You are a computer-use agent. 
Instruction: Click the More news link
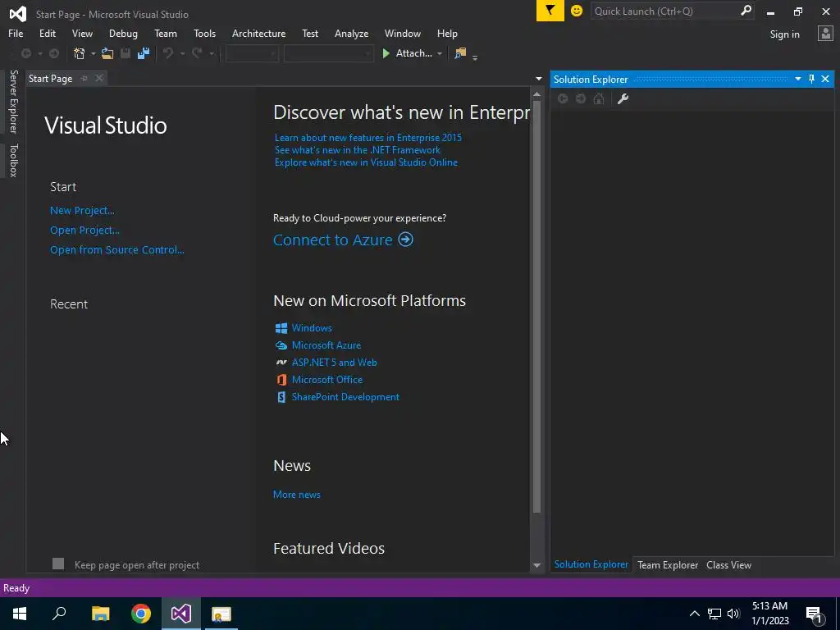297,495
